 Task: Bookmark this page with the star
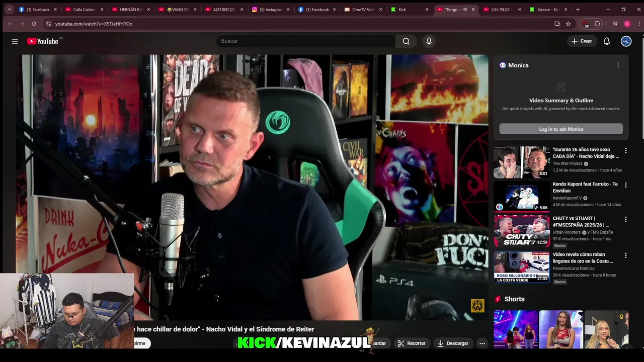[x=568, y=24]
